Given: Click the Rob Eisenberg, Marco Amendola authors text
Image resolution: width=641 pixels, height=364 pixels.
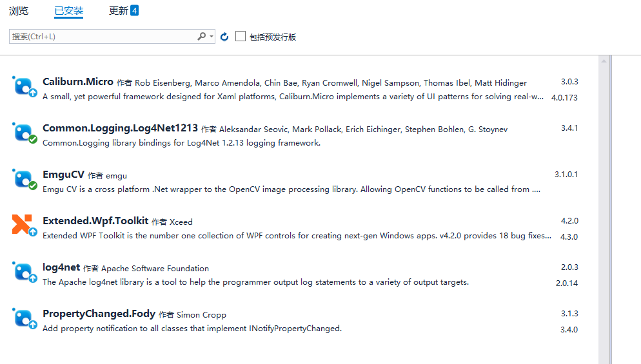Looking at the screenshot, I should [x=331, y=83].
